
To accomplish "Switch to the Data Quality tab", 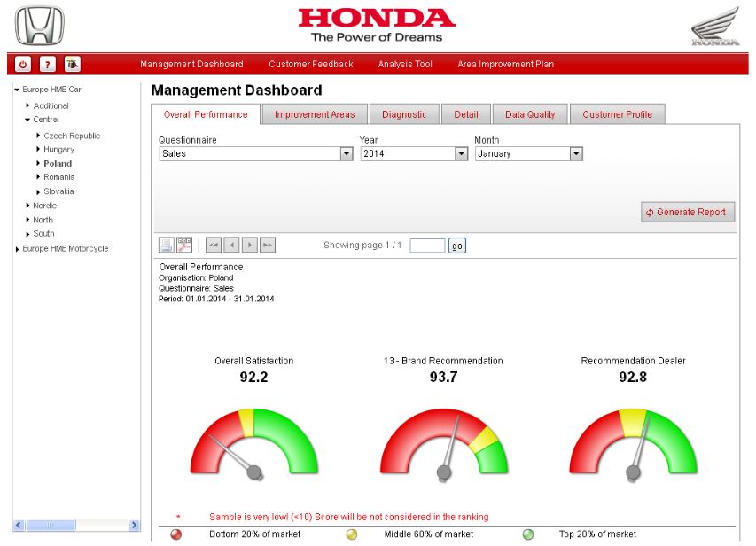I will tap(530, 114).
